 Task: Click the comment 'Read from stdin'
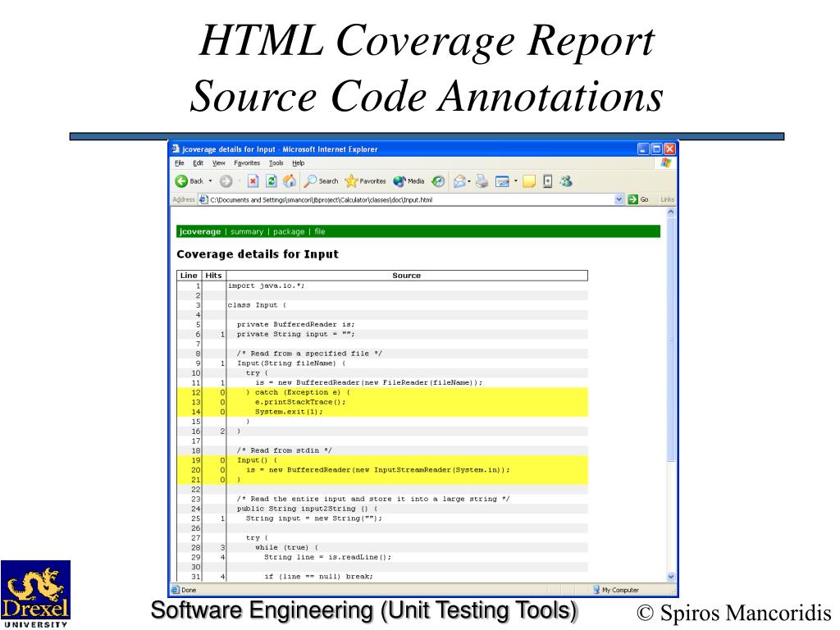click(285, 450)
